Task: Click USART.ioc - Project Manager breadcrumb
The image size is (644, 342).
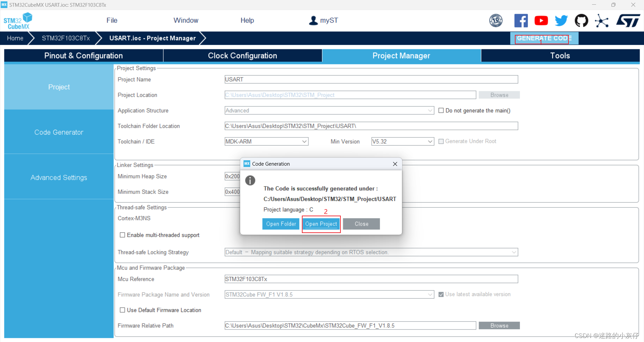Action: (153, 38)
